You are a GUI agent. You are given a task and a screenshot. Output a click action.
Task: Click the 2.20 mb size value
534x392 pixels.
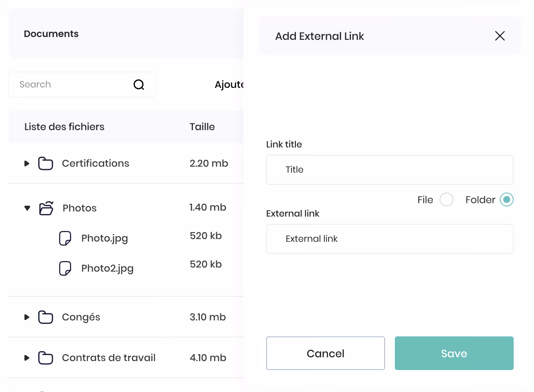pos(209,163)
